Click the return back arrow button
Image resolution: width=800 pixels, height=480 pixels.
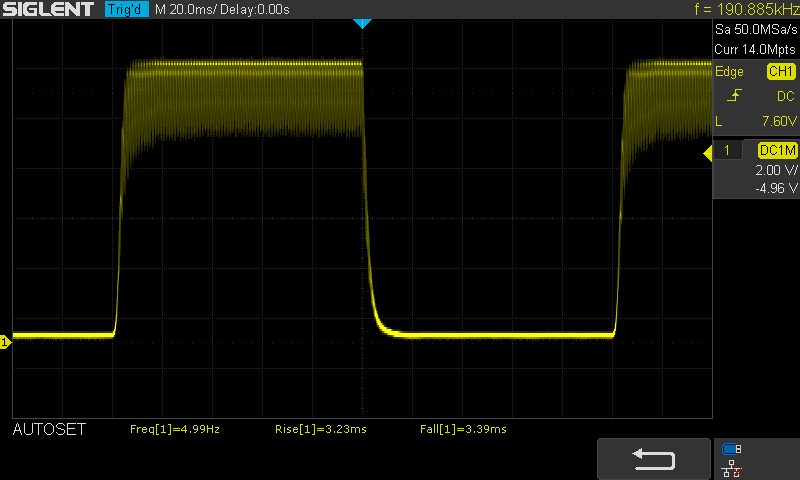click(x=654, y=459)
